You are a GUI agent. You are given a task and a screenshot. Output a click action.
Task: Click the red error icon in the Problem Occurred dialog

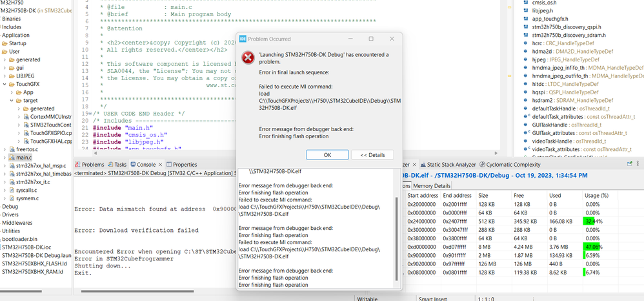[x=248, y=58]
